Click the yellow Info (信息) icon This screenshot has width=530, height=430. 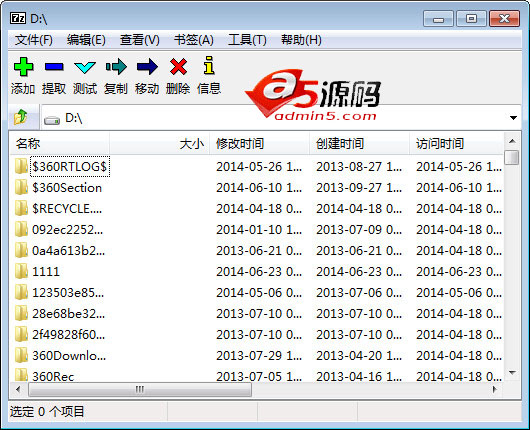click(209, 65)
